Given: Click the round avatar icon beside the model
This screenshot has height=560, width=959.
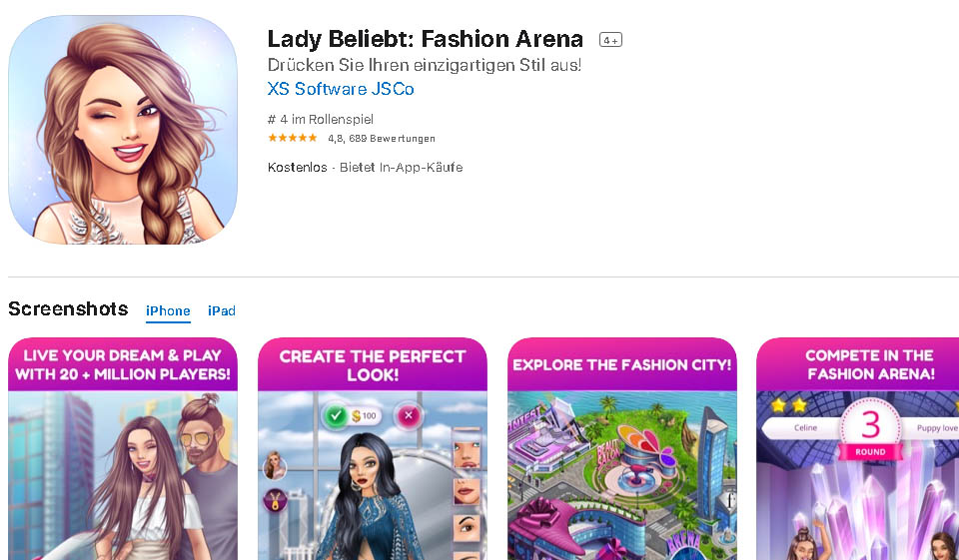Looking at the screenshot, I should tap(274, 466).
